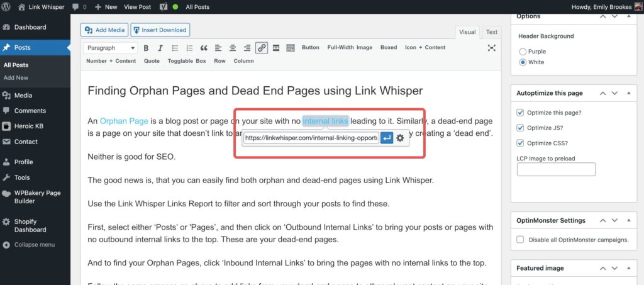Toggle the toolbar kitchen sink icon
This screenshot has width=644, height=285.
pos(291,48)
